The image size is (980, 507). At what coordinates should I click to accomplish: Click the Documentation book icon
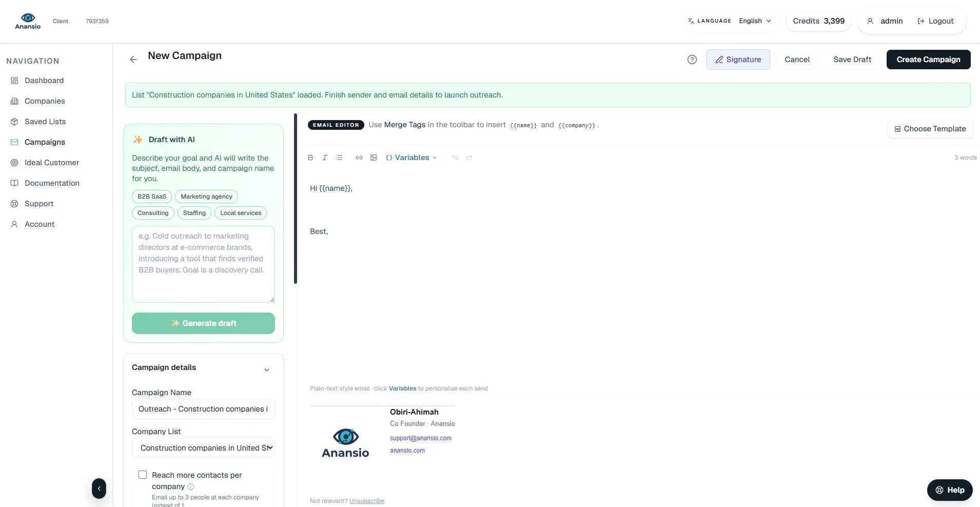click(14, 183)
